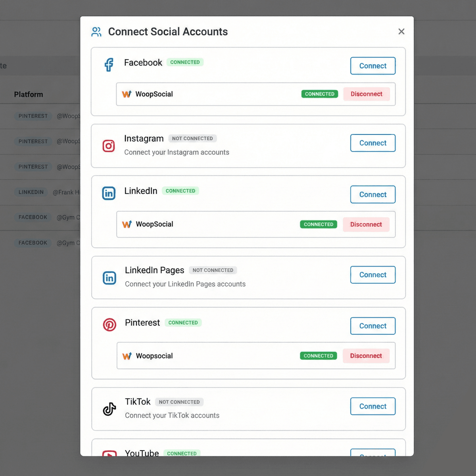Screen dimensions: 476x476
Task: Click the accounts icon beside the dialog title
Action: pos(96,32)
